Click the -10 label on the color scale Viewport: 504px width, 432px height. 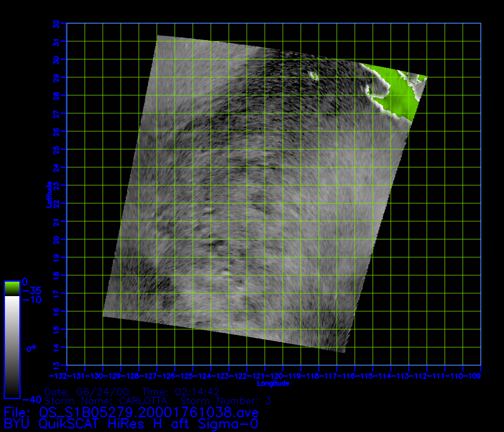(31, 300)
